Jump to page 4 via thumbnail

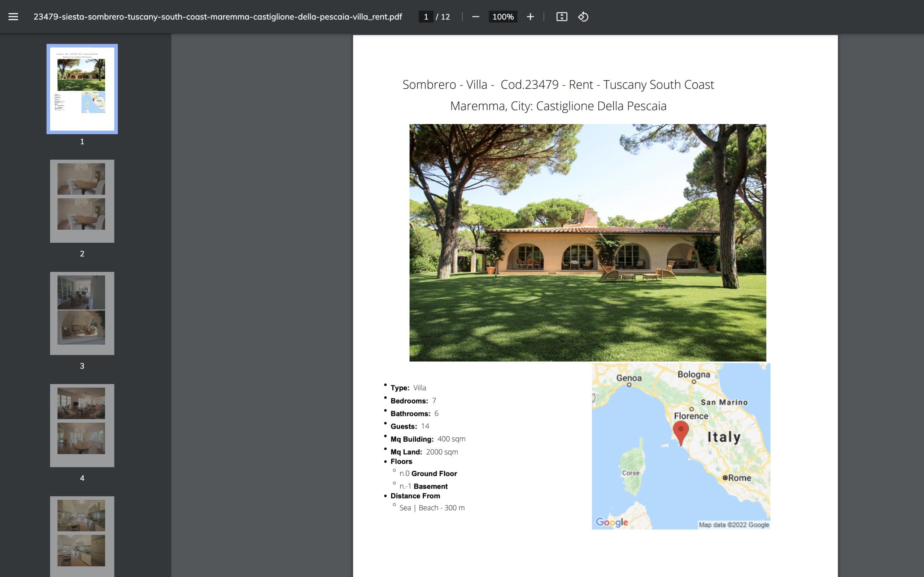[82, 425]
